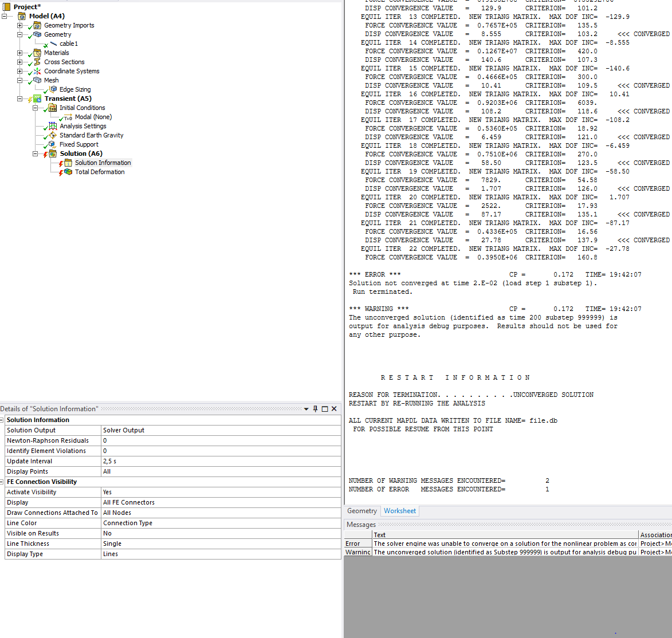Change Display All FE Connectors option
Image resolution: width=672 pixels, height=638 pixels.
coord(221,502)
